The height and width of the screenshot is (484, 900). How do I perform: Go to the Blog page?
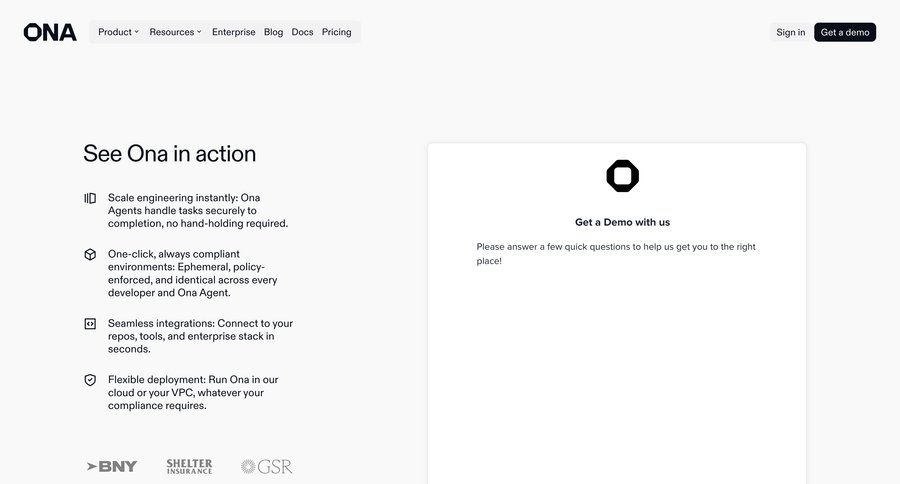(x=273, y=32)
